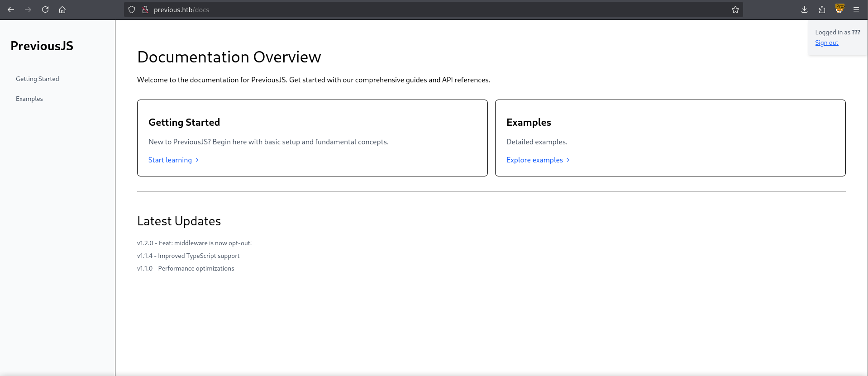Click the PreviousJS logo title
Viewport: 868px width, 376px height.
point(42,46)
